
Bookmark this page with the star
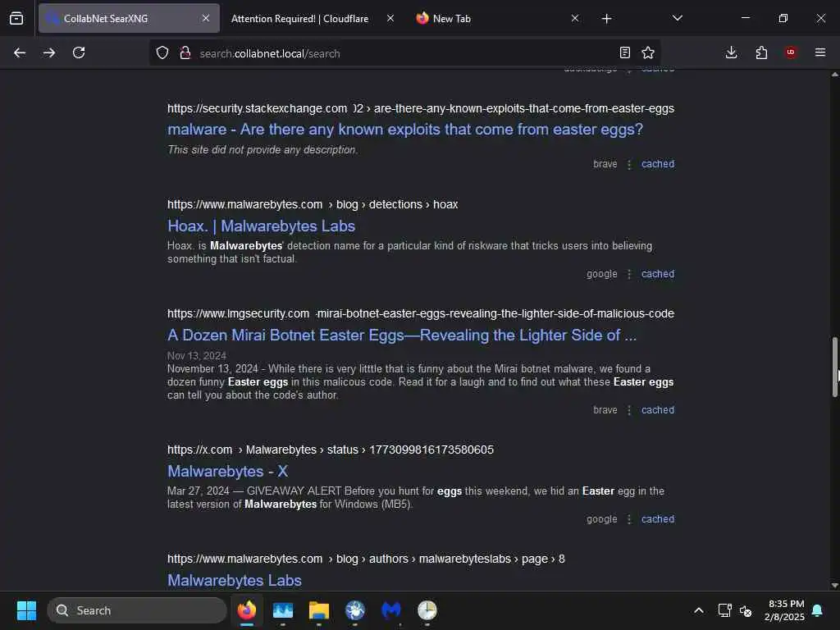click(x=648, y=52)
